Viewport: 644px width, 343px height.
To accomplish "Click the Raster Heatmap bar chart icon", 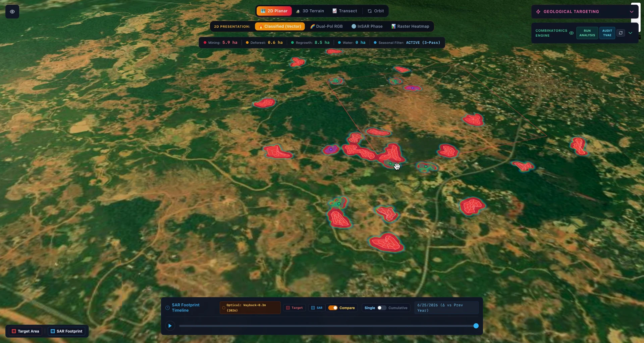I will pos(393,27).
